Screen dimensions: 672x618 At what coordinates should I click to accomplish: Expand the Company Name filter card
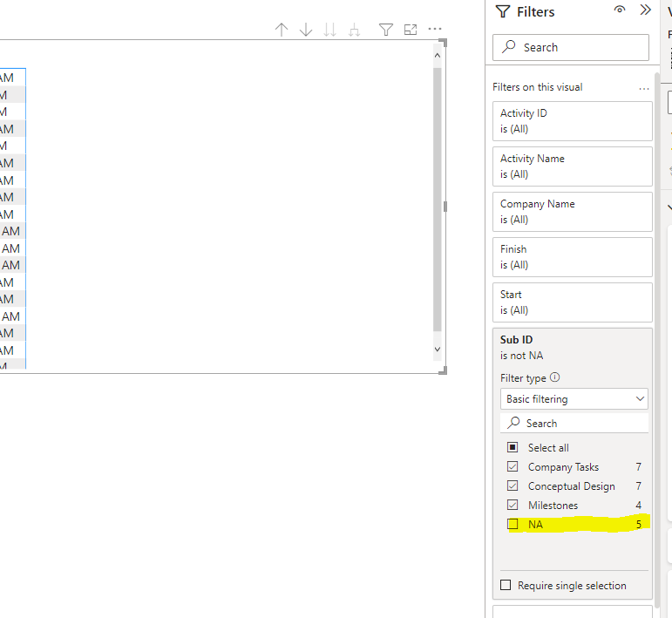pyautogui.click(x=572, y=212)
